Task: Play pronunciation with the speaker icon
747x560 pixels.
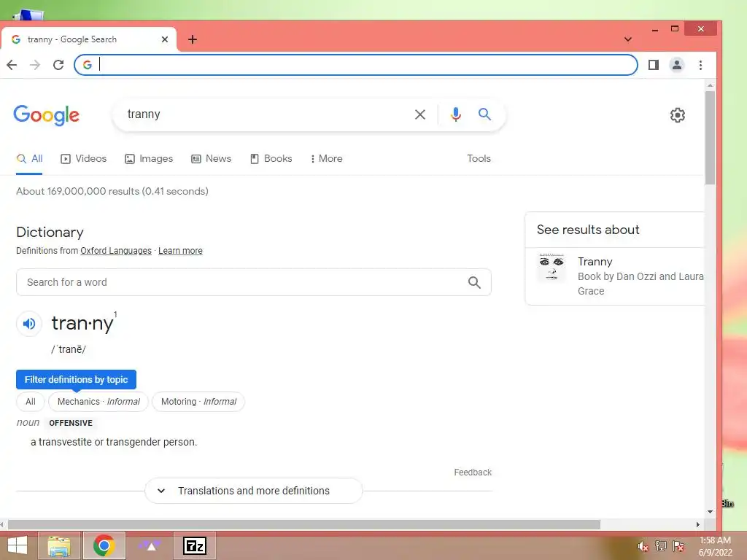Action: [29, 324]
